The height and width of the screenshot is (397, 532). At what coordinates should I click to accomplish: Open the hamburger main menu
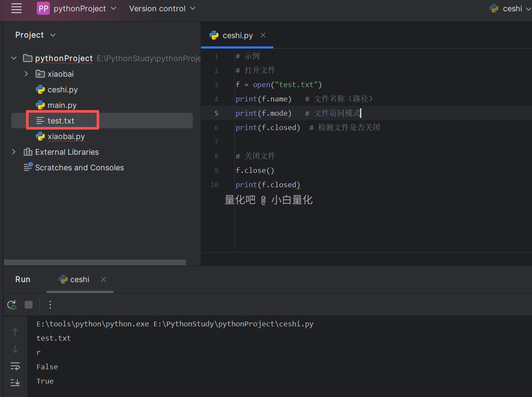pos(16,8)
